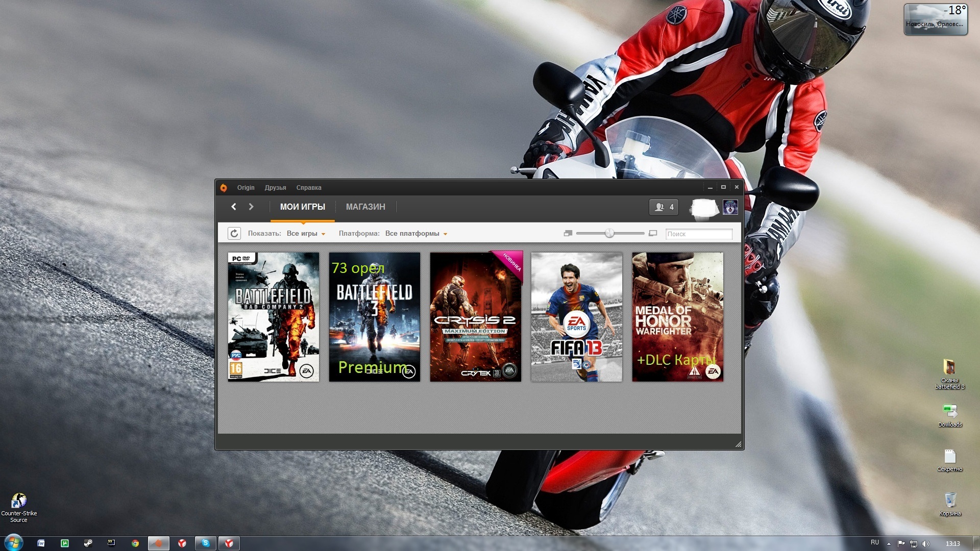Open the Windows Start menu
This screenshot has width=980, height=551.
click(14, 543)
